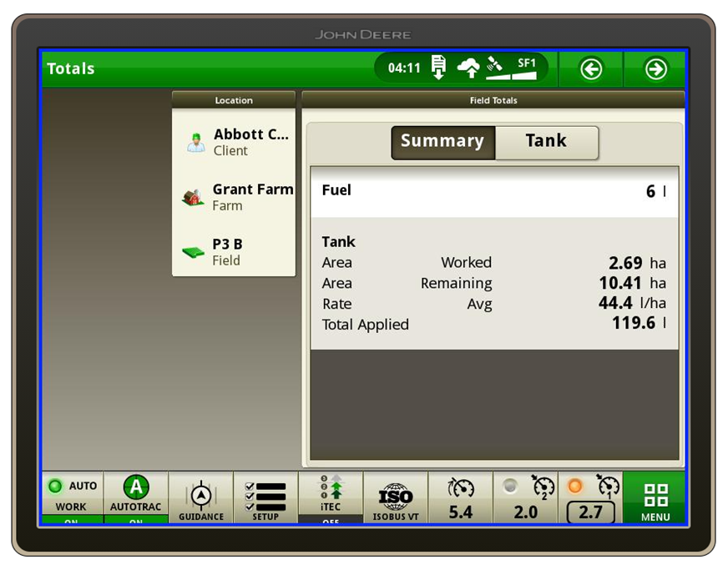Viewport: 728px width, 565px height.
Task: Toggle Auto Work on/off
Action: click(x=73, y=497)
